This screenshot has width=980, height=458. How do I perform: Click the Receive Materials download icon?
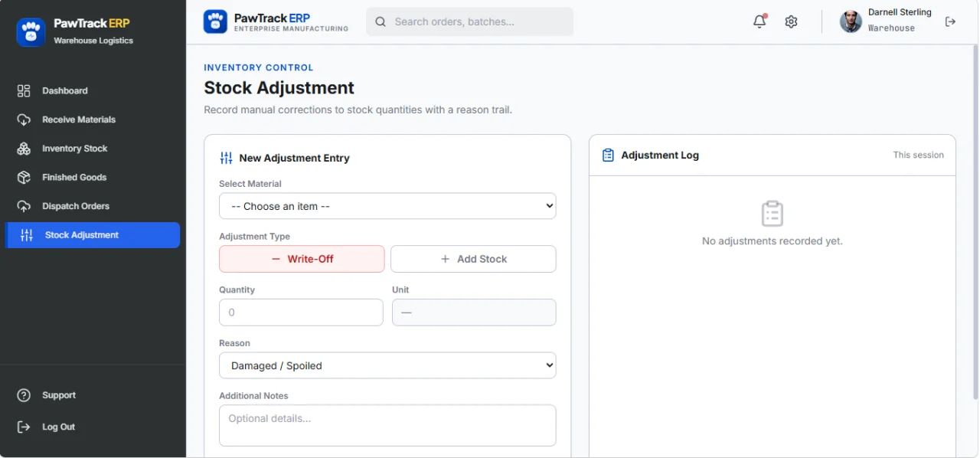point(24,119)
